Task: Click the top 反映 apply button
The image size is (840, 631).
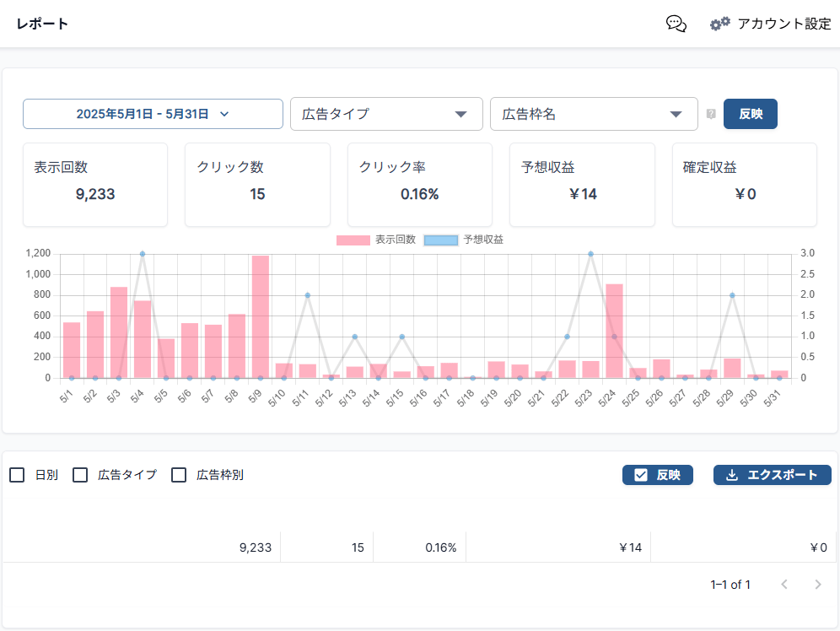Action: click(x=750, y=114)
